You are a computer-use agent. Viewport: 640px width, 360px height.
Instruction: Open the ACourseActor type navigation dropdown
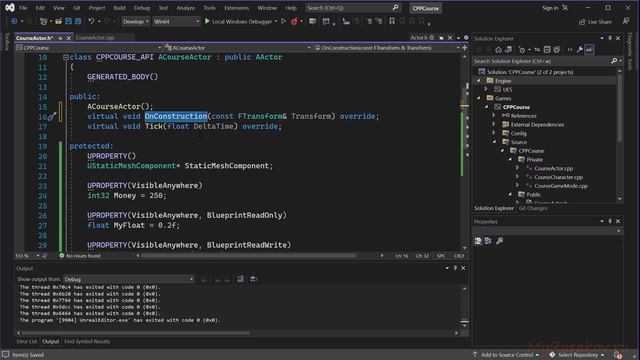pos(237,48)
